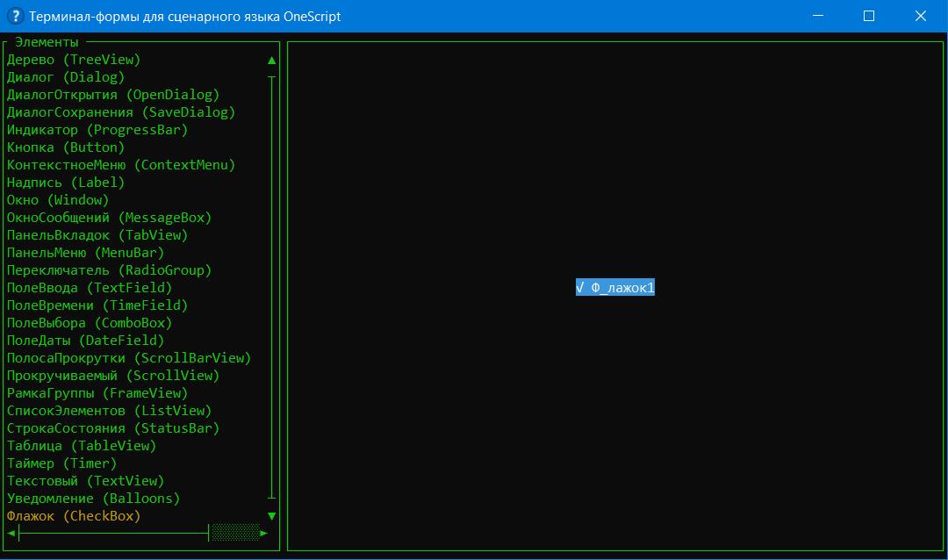Select ПанельМеню (MenuBar) entry
The height and width of the screenshot is (560, 948).
[x=85, y=253]
